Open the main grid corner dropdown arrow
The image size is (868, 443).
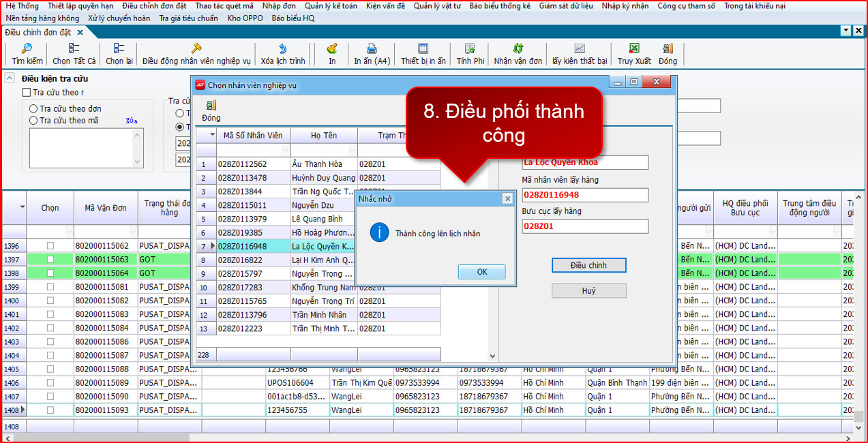tap(23, 208)
